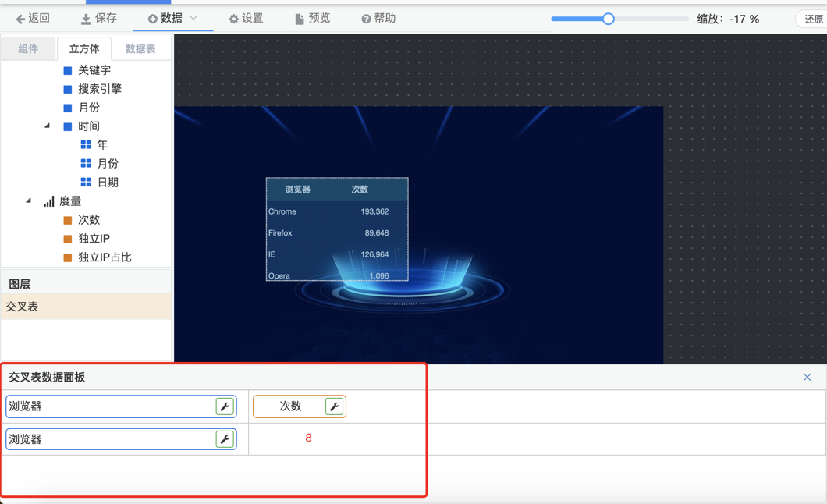Switch to the 数据表 tab
The height and width of the screenshot is (504, 827).
pyautogui.click(x=140, y=48)
